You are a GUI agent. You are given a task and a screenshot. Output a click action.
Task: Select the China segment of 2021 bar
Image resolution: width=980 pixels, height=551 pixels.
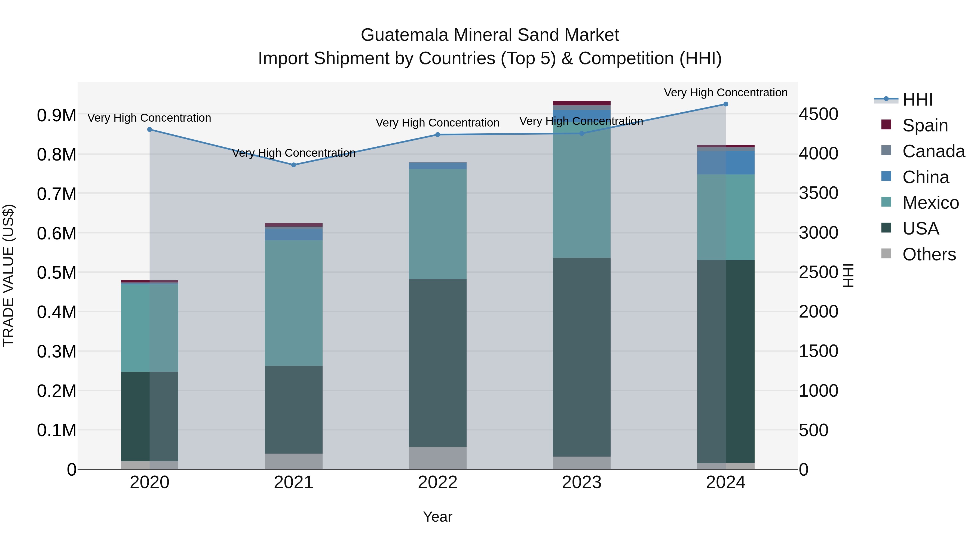(294, 235)
